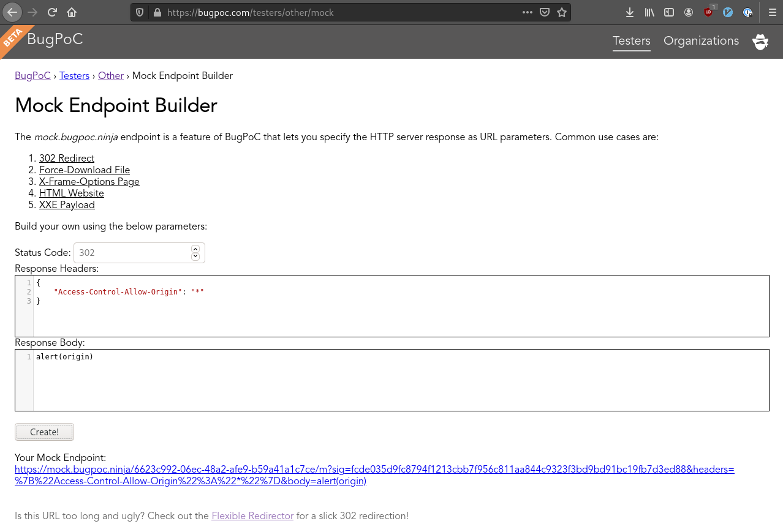Open the uBlock Origin extension
The width and height of the screenshot is (783, 532).
[x=709, y=12]
